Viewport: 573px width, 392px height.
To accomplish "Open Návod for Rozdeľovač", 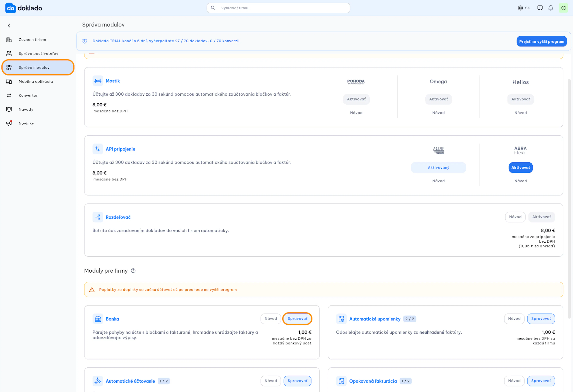I will pyautogui.click(x=515, y=217).
